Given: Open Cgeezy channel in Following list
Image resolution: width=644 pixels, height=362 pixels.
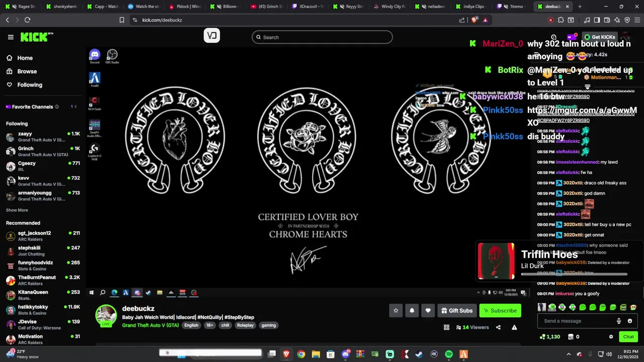Looking at the screenshot, I should coord(43,166).
